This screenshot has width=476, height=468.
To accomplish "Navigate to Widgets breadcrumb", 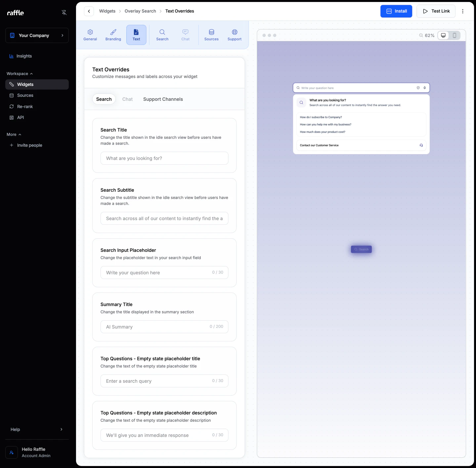I will point(107,11).
